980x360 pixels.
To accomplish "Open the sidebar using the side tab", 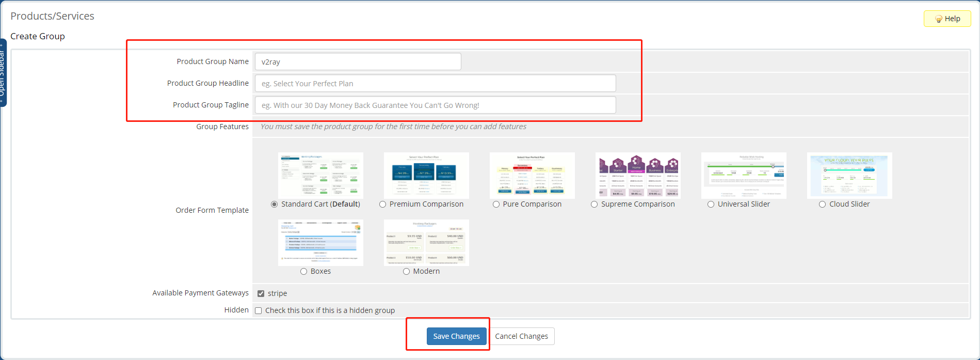I will 3,72.
